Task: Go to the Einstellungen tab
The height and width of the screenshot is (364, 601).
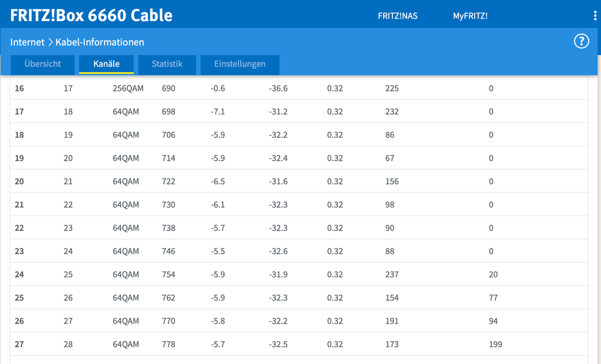Action: point(239,64)
